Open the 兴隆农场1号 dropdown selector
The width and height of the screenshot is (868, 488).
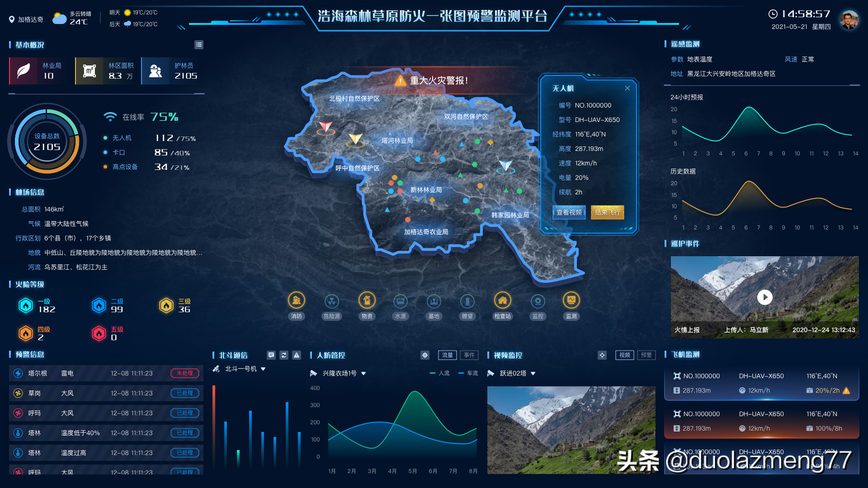363,374
